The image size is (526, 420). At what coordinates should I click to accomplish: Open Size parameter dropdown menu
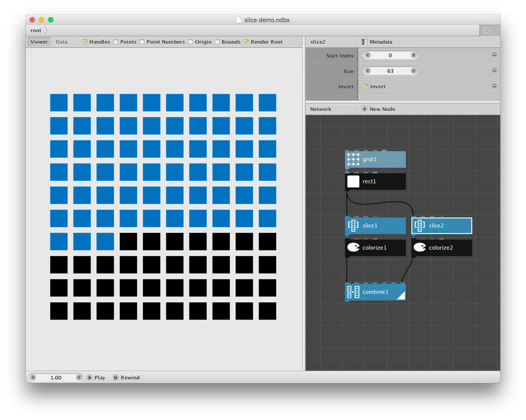[x=494, y=71]
